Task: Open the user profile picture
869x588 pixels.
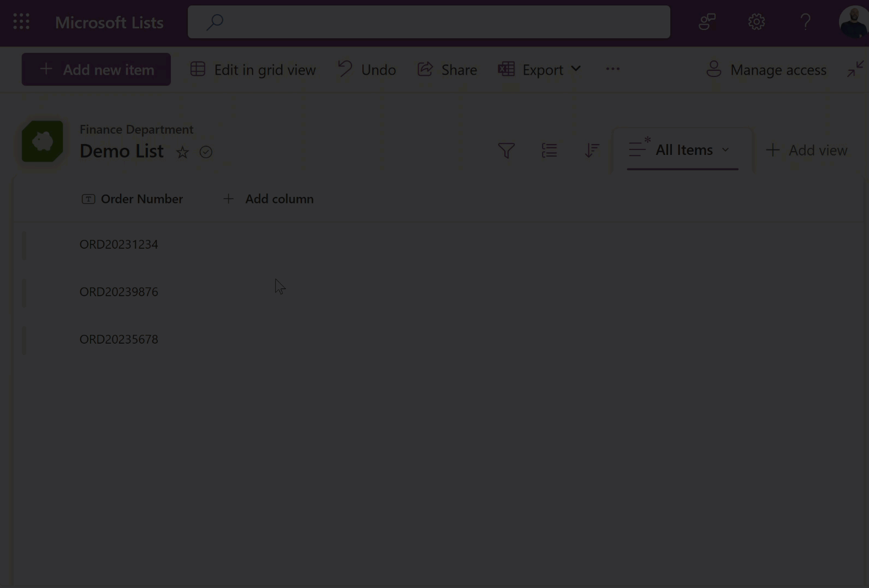Action: coord(853,22)
